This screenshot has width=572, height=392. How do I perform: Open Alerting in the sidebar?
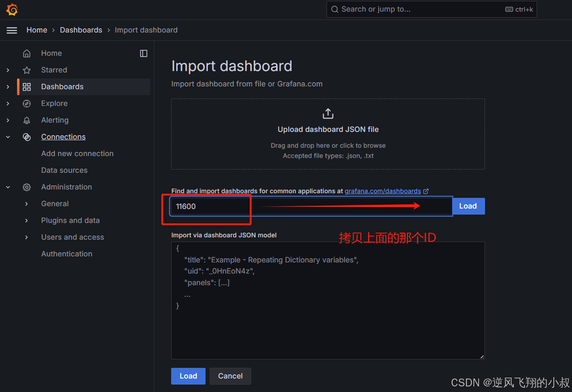pos(55,120)
